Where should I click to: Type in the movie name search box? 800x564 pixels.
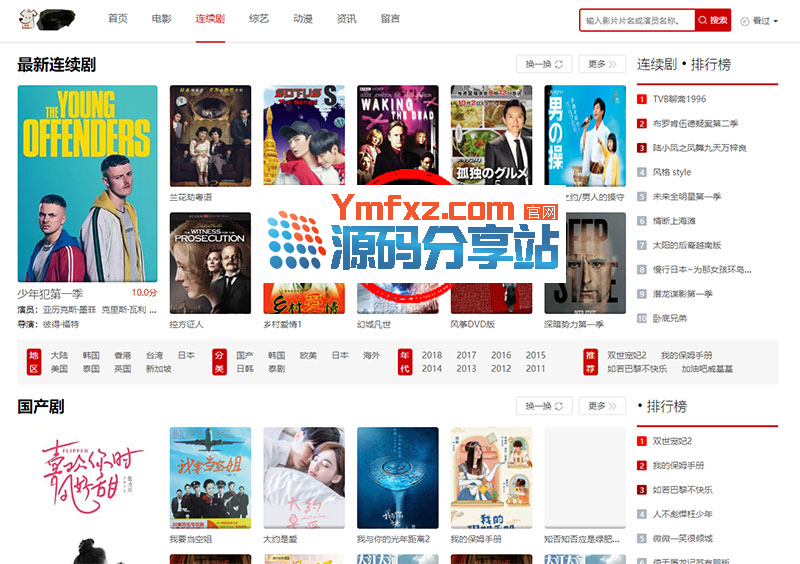tap(638, 20)
